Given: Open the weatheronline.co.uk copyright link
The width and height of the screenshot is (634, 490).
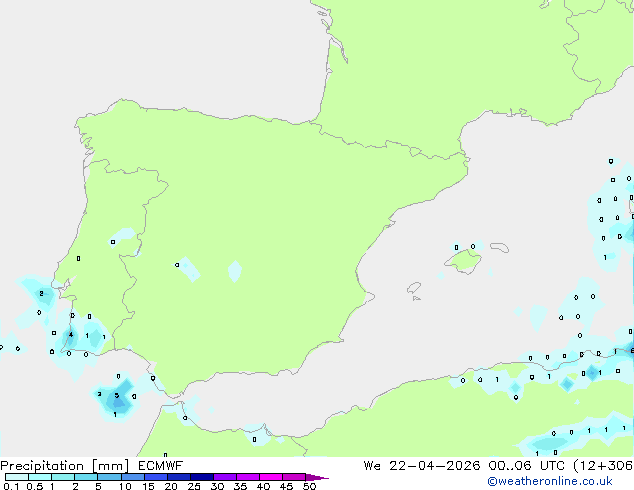Looking at the screenshot, I should coord(550,481).
